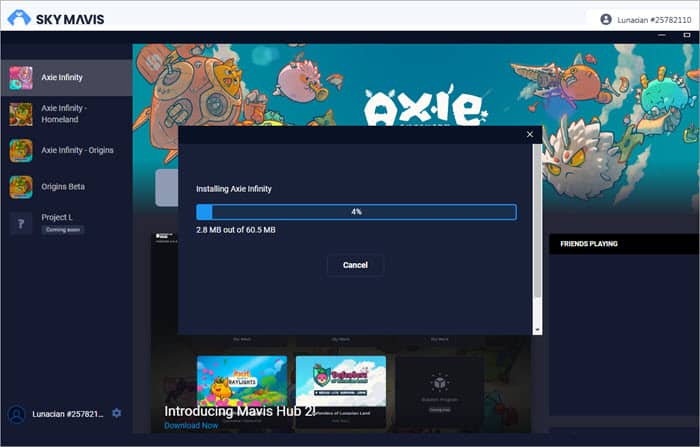The height and width of the screenshot is (447, 700).
Task: Open settings via the gear icon
Action: click(x=116, y=413)
